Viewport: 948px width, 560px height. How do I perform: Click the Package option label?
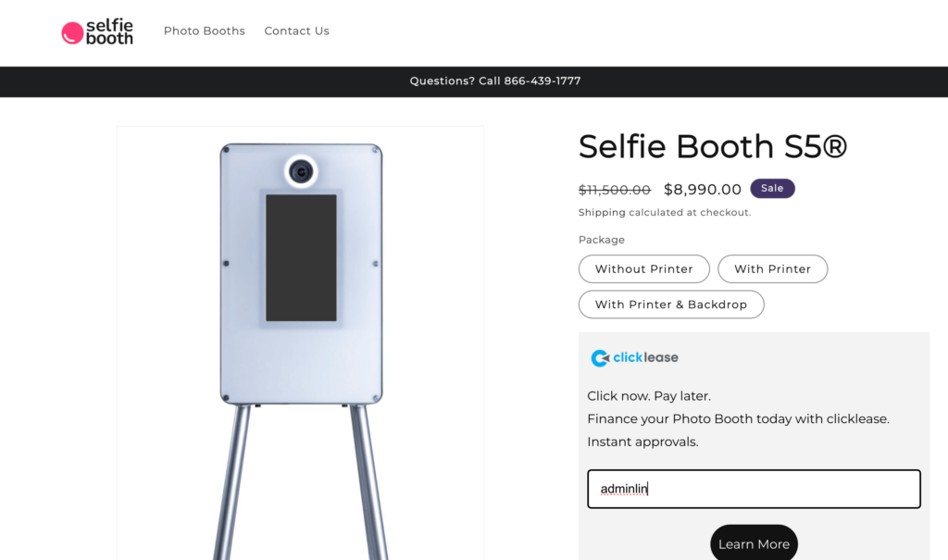click(x=602, y=240)
